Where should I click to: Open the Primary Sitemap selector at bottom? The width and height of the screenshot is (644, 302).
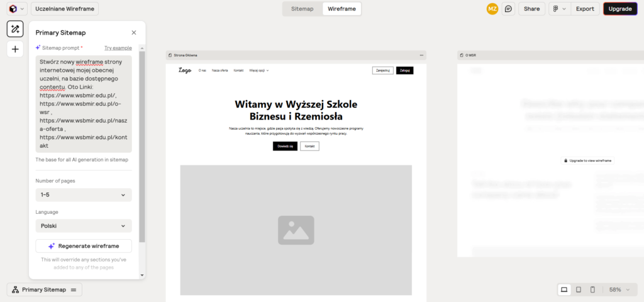45,289
